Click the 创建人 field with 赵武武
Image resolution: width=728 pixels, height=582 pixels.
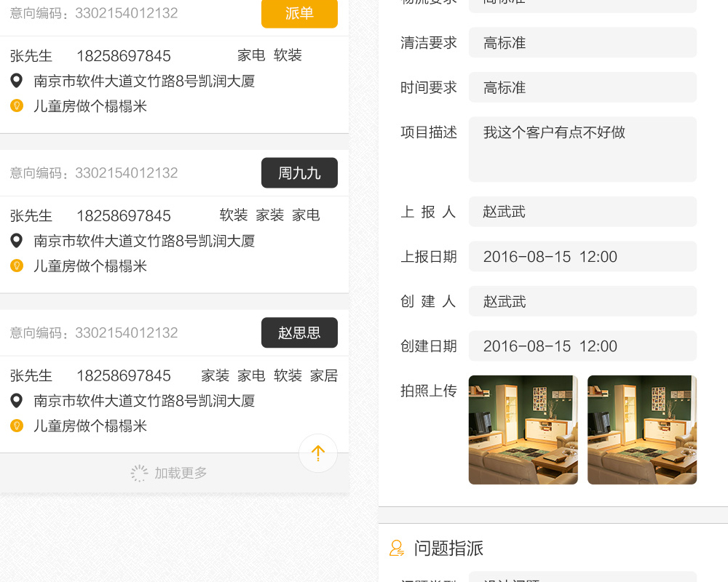pos(582,301)
